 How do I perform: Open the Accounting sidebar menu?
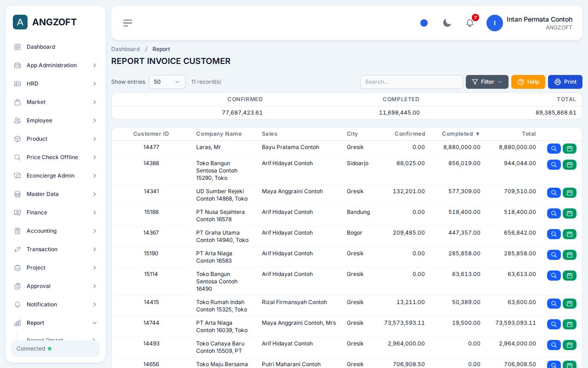(56, 231)
